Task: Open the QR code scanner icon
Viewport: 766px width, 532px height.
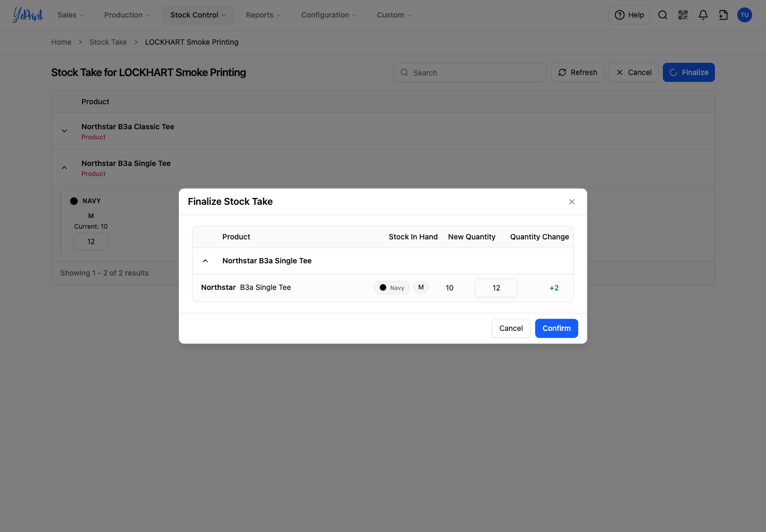Action: coord(683,15)
